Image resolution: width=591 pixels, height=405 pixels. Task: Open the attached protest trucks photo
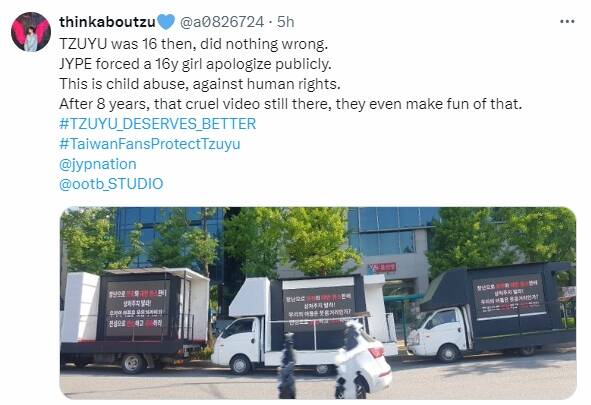[x=318, y=303]
